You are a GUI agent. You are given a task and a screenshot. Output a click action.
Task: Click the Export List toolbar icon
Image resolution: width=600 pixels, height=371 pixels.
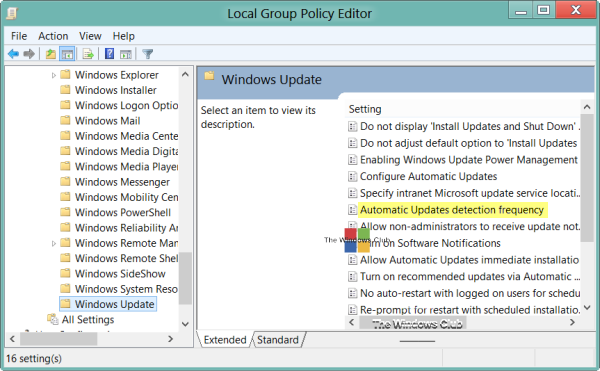(x=88, y=54)
